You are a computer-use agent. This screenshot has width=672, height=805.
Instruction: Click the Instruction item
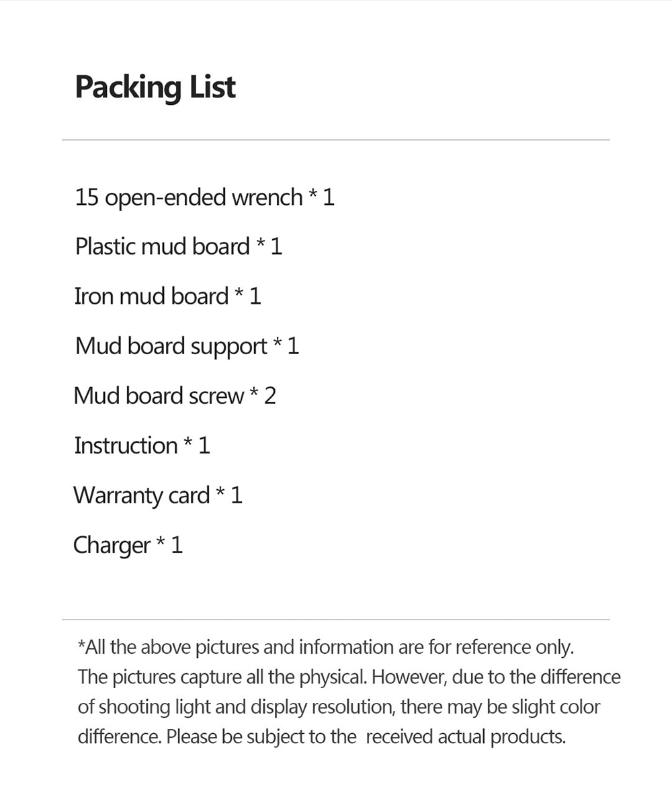pyautogui.click(x=142, y=446)
